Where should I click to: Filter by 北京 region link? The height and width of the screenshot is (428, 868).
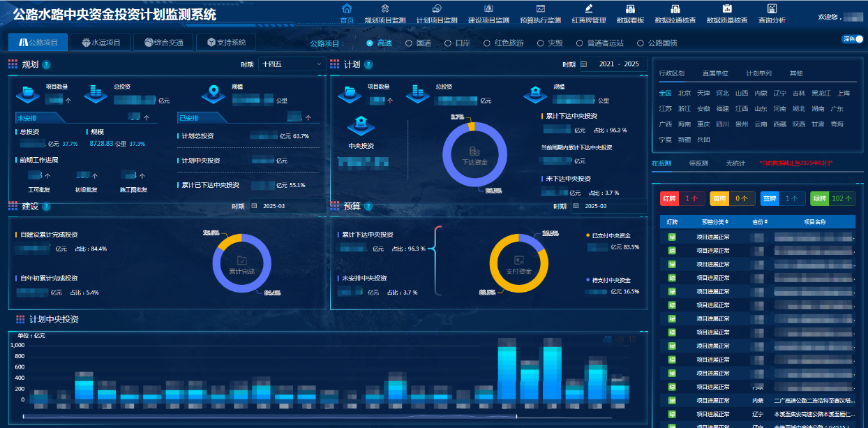pos(684,93)
